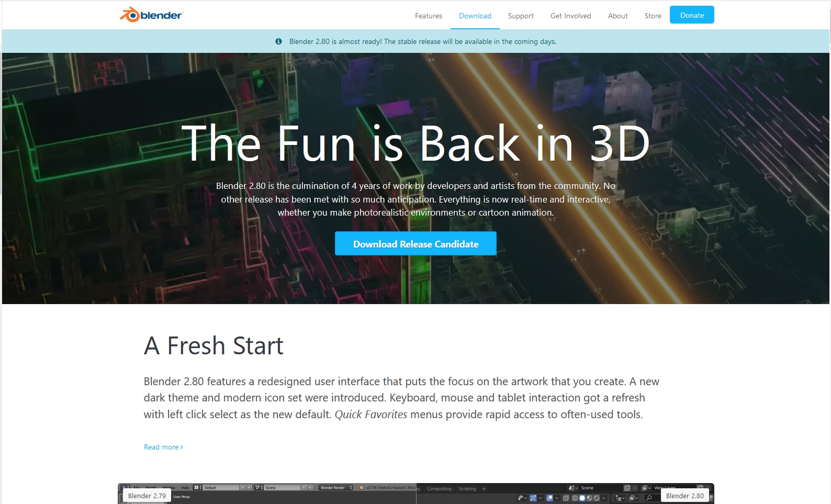Click the "v2.79 | Verts:8" stats text
The image size is (831, 504).
tap(379, 487)
